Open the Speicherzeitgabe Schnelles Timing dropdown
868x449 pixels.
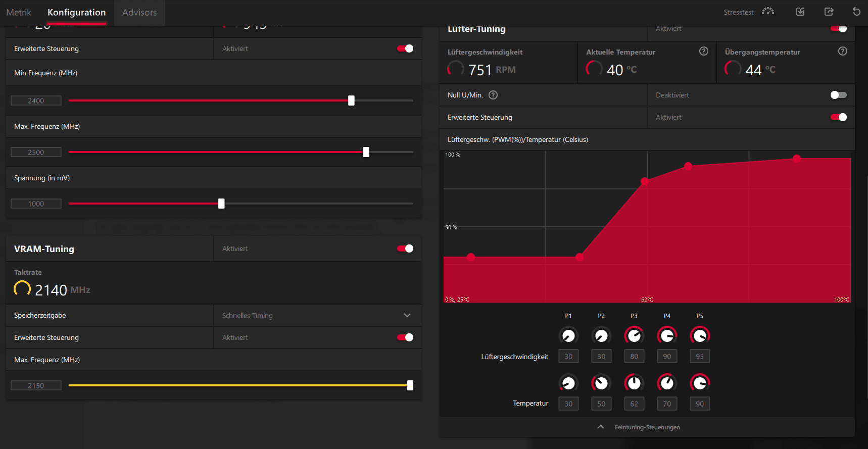click(318, 315)
